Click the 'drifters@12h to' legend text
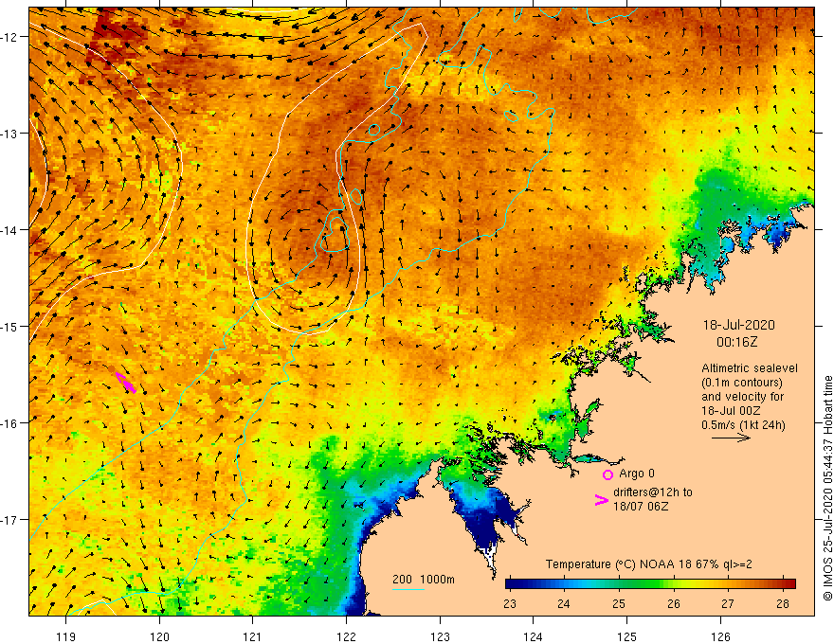Viewport: 834px width, 644px height. (x=653, y=492)
